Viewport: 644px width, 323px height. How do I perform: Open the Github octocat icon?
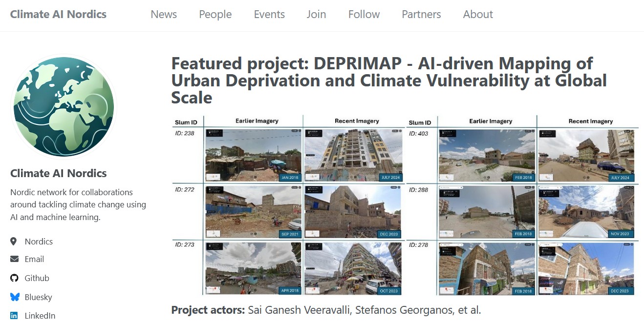(14, 278)
